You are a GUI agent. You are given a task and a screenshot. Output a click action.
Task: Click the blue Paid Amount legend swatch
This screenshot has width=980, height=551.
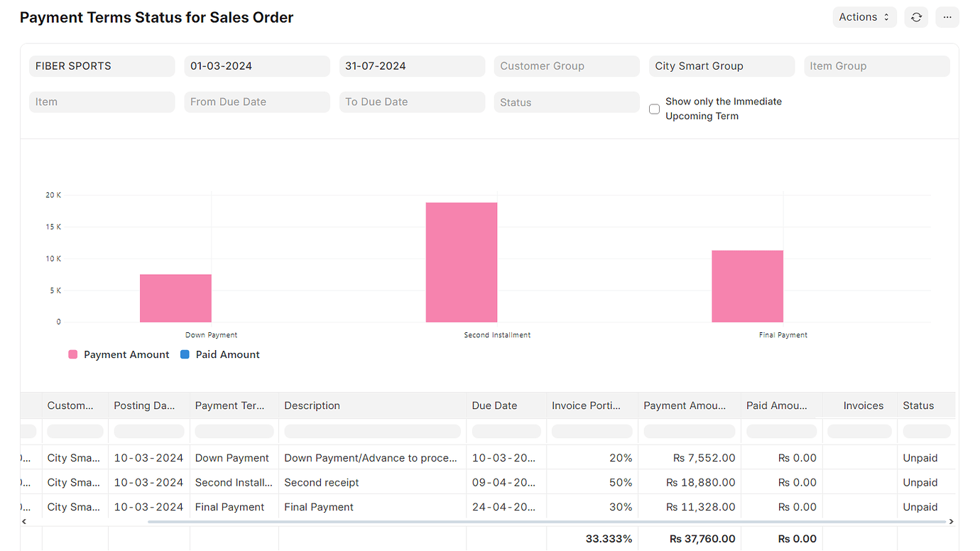(x=185, y=354)
